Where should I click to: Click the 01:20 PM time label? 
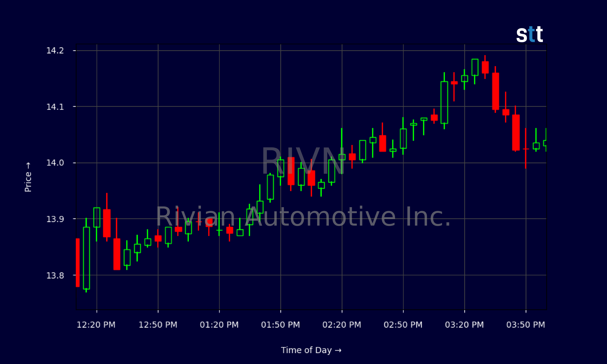point(219,325)
